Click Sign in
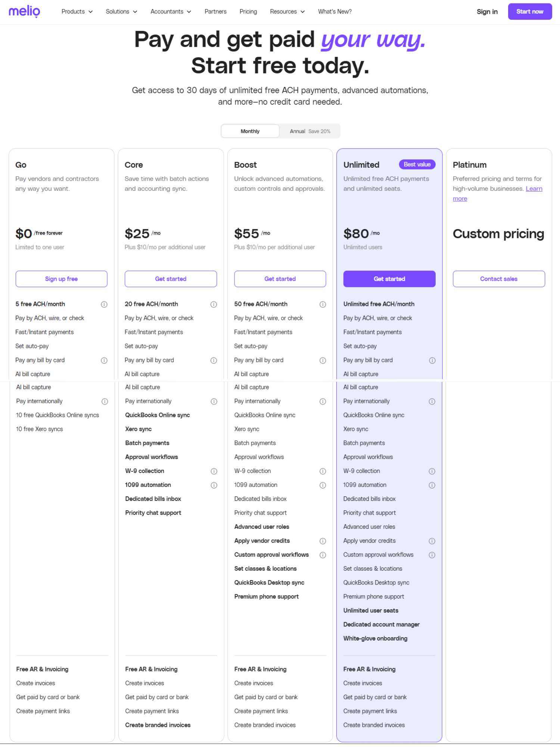 [487, 12]
